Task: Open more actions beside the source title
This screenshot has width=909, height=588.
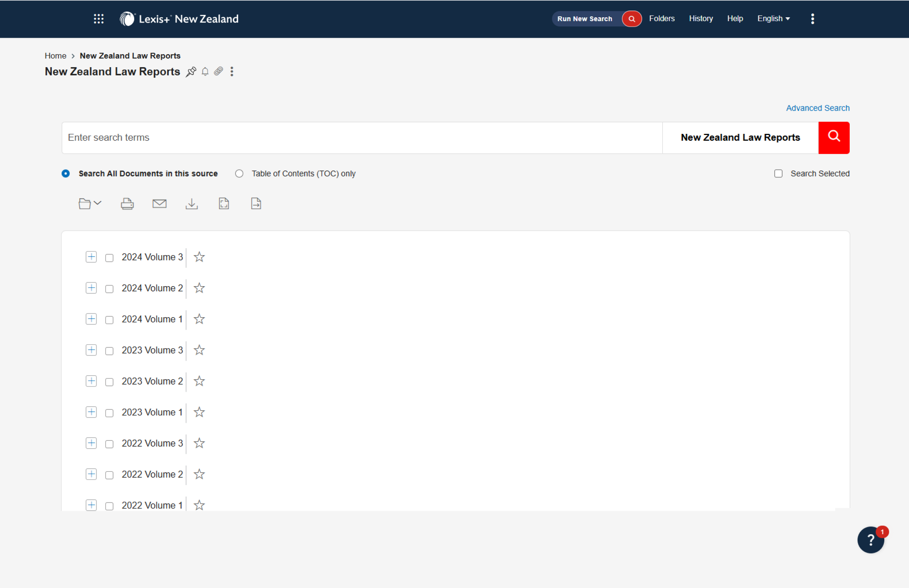Action: pyautogui.click(x=232, y=71)
